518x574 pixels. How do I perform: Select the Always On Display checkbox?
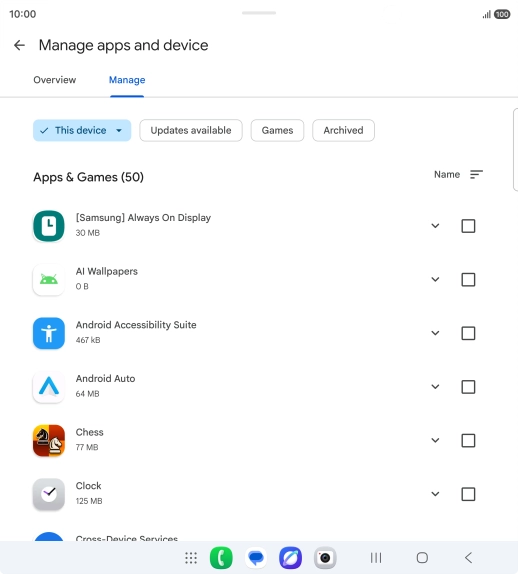coord(468,226)
